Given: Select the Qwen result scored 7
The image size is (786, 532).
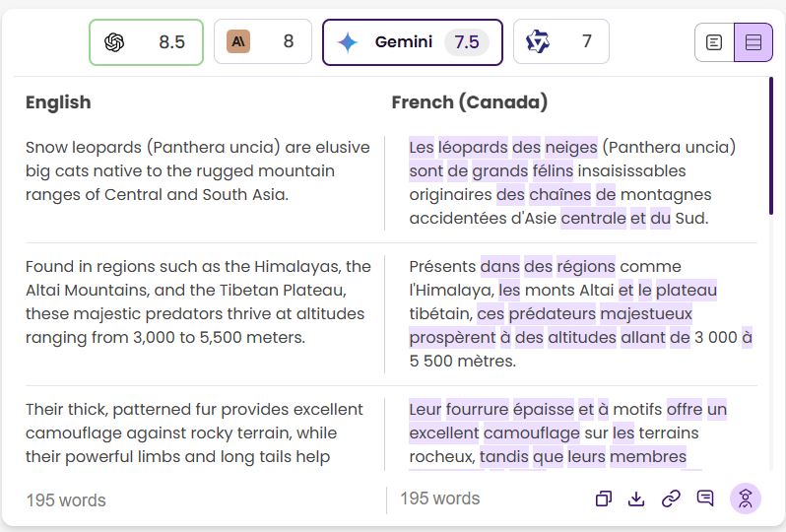Looking at the screenshot, I should coord(560,42).
